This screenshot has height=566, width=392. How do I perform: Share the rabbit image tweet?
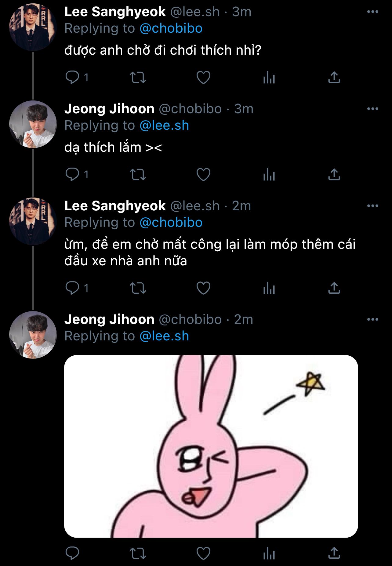334,553
